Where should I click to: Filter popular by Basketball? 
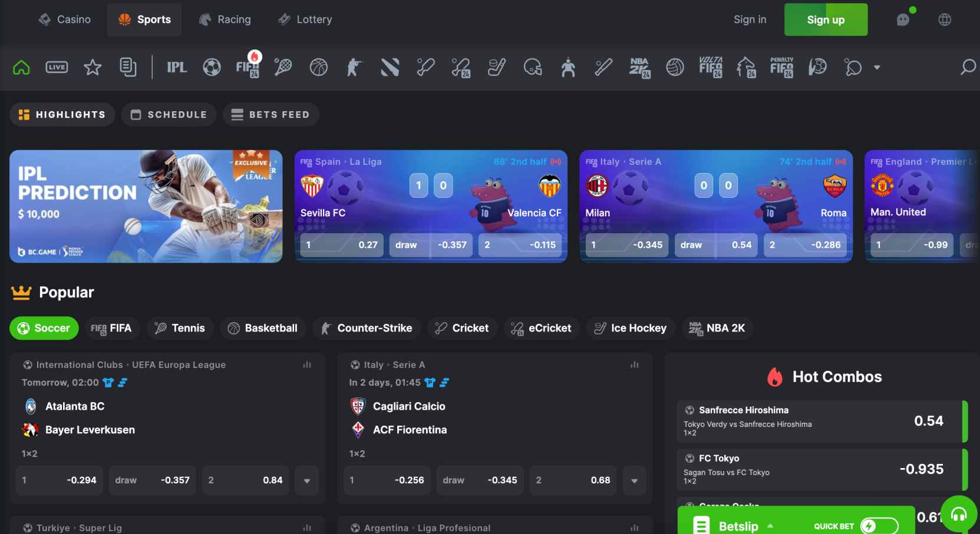pos(263,328)
